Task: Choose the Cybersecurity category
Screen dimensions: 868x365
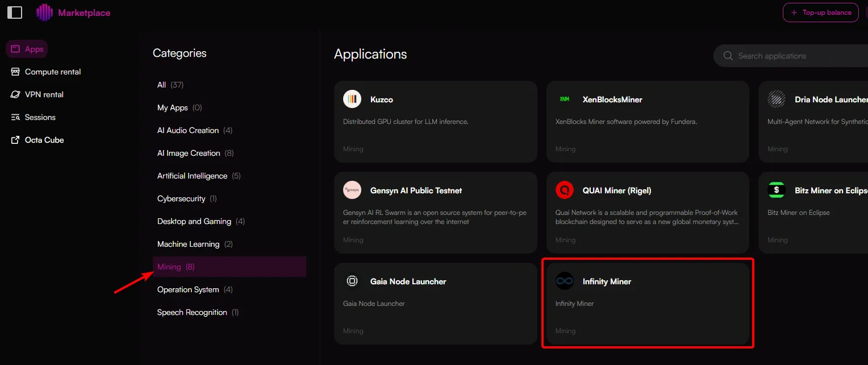Action: (187, 198)
